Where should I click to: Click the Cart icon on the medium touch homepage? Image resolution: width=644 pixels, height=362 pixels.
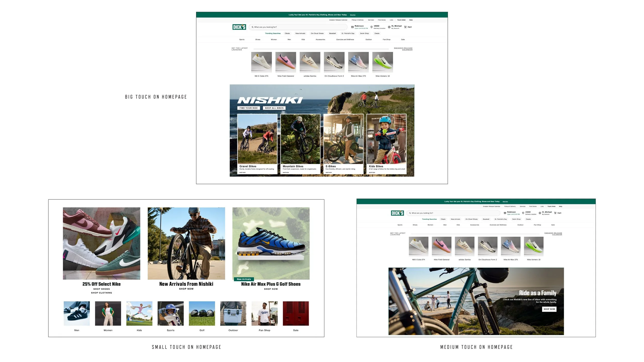coord(555,213)
